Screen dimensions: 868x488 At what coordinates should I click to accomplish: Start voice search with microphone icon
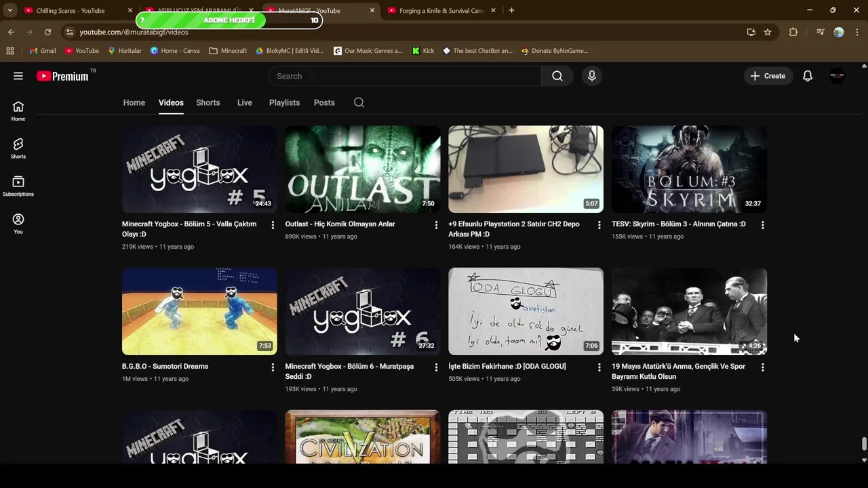592,76
